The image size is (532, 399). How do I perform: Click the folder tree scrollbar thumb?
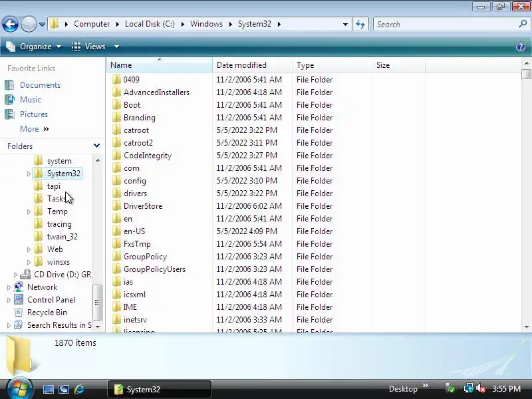97,303
